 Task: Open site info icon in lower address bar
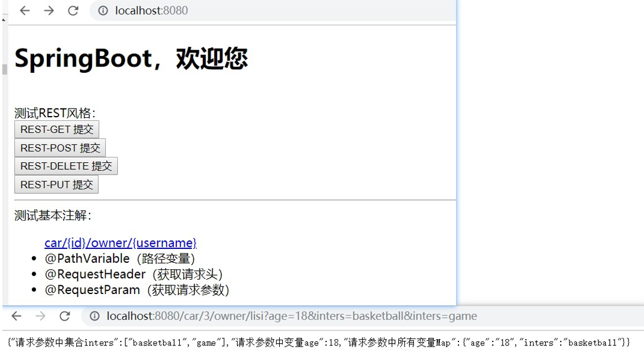pyautogui.click(x=95, y=316)
